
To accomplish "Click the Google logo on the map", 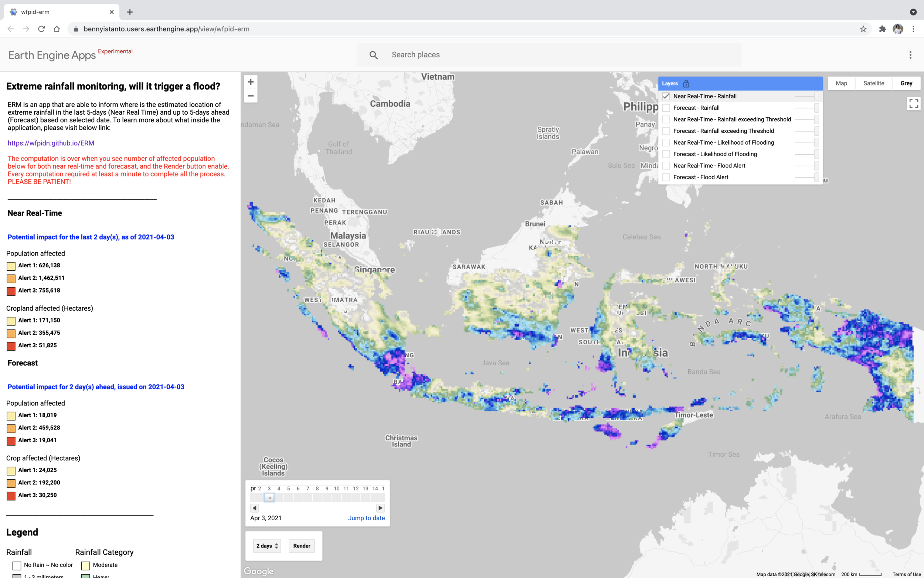I will (259, 571).
